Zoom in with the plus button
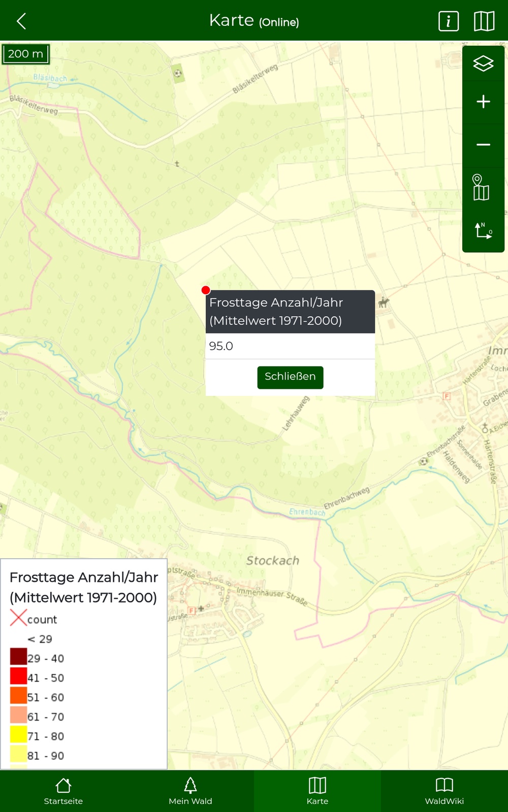 tap(483, 102)
